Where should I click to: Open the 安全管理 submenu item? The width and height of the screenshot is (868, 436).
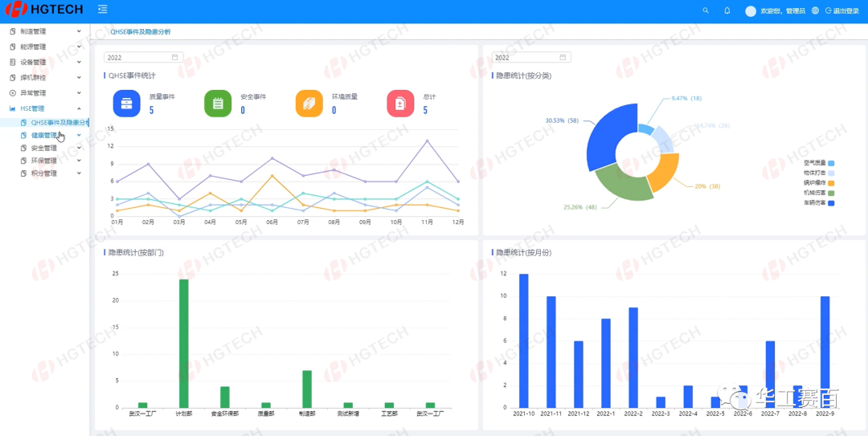(44, 148)
